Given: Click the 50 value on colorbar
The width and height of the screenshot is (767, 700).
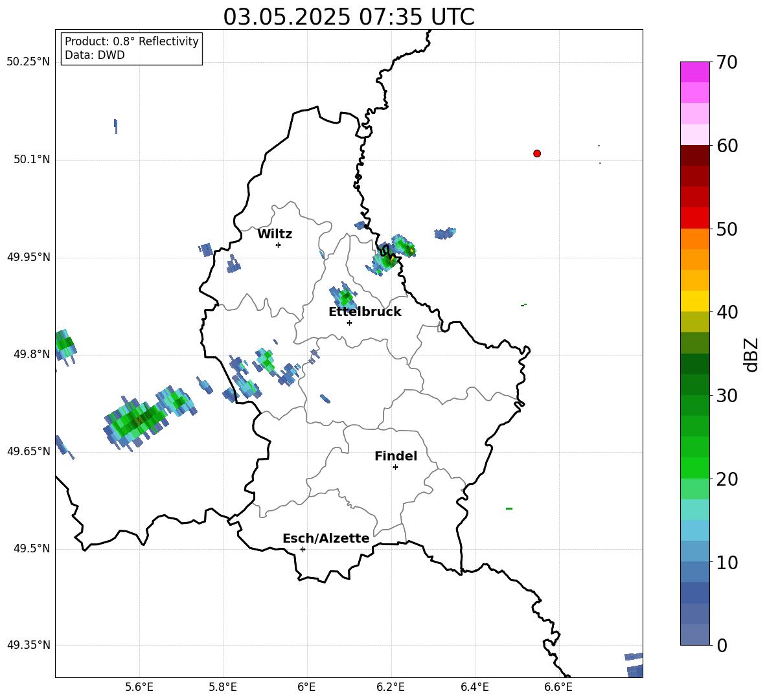Looking at the screenshot, I should point(727,229).
